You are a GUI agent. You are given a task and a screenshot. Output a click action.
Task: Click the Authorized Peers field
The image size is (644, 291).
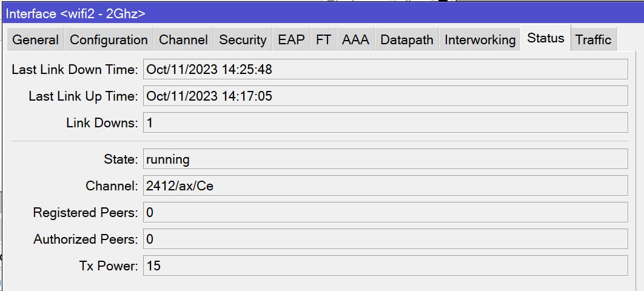(385, 239)
